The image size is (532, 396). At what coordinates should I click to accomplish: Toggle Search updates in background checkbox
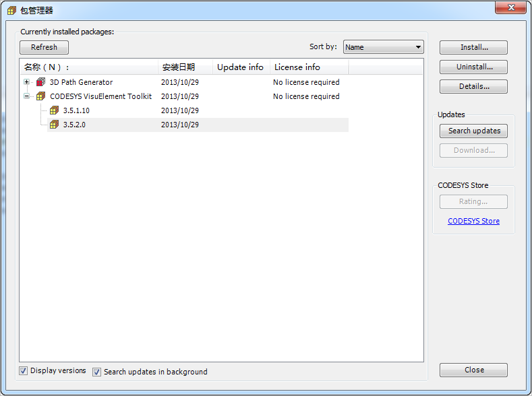tap(96, 372)
